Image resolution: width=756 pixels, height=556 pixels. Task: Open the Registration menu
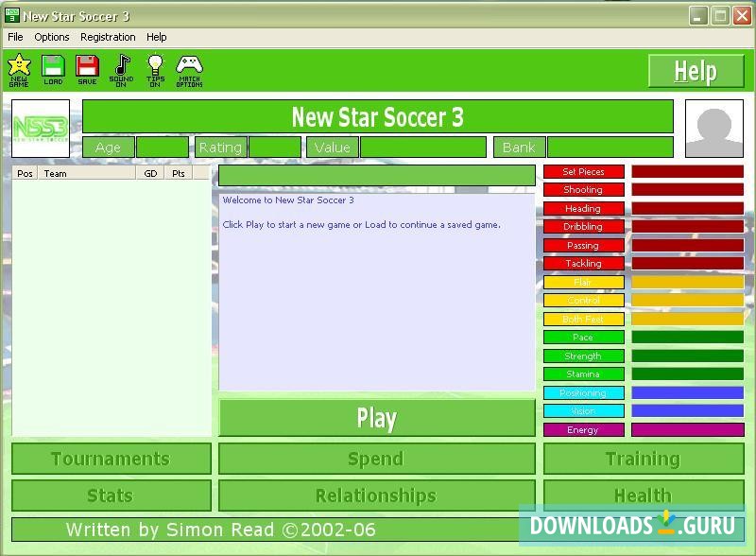tap(108, 37)
